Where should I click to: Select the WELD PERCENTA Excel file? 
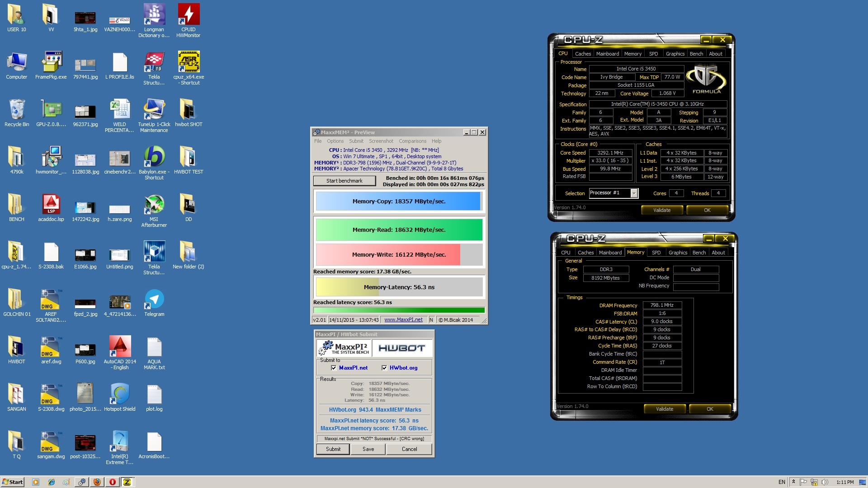coord(120,115)
